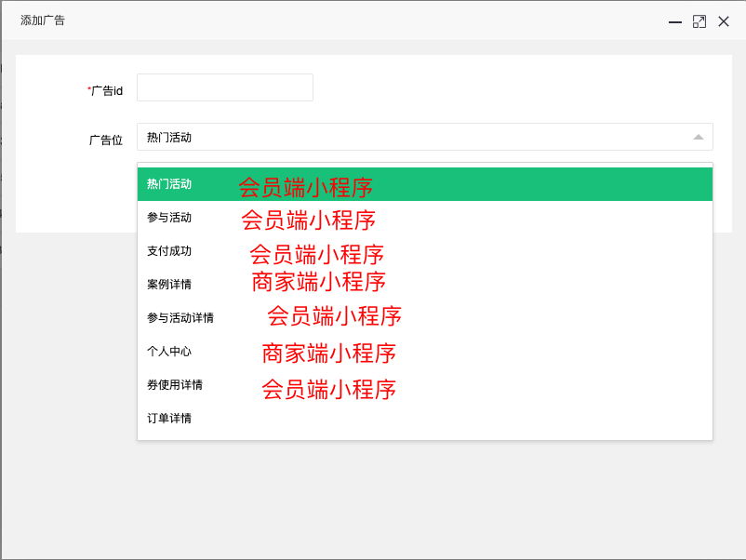The width and height of the screenshot is (746, 560).
Task: Click the 广告位 field label
Action: 106,140
